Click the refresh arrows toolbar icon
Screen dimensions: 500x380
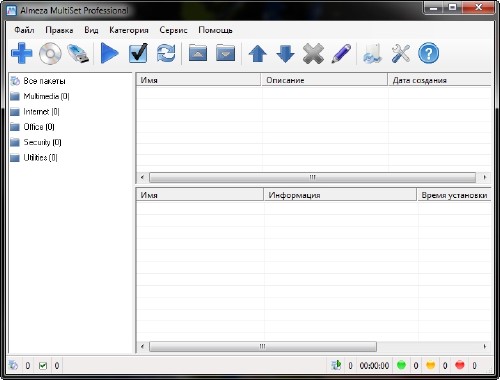coord(166,53)
